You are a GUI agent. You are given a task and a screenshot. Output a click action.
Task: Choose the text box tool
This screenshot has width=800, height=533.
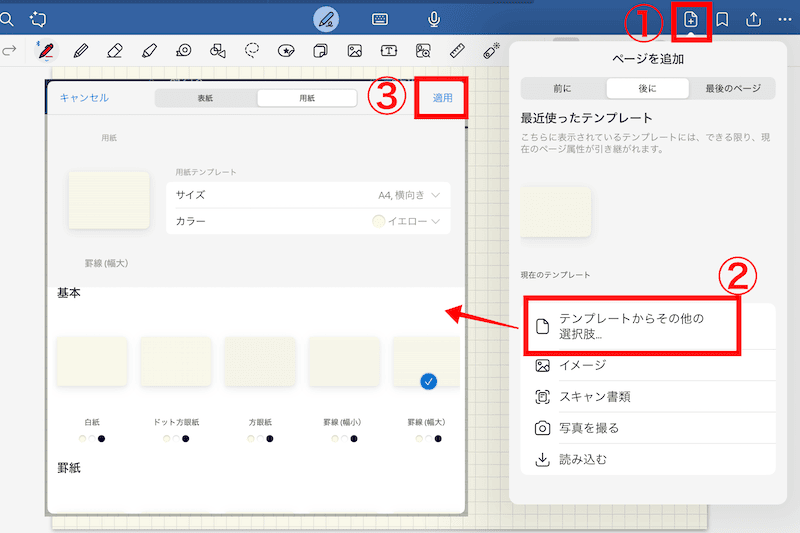pos(388,51)
